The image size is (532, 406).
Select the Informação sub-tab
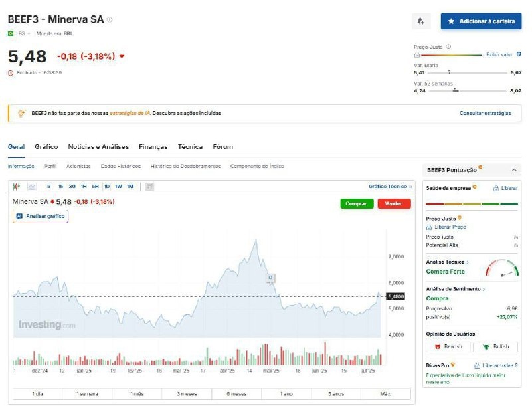pos(21,166)
